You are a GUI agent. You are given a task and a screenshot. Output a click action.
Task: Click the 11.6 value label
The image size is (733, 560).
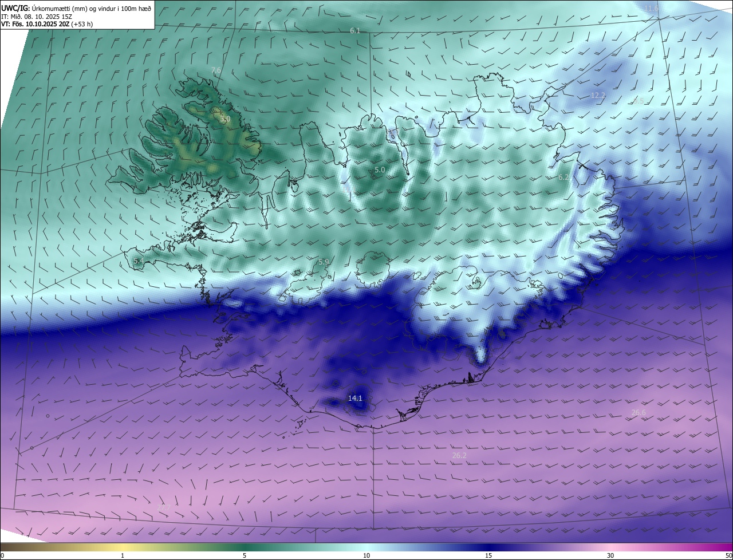pos(651,8)
